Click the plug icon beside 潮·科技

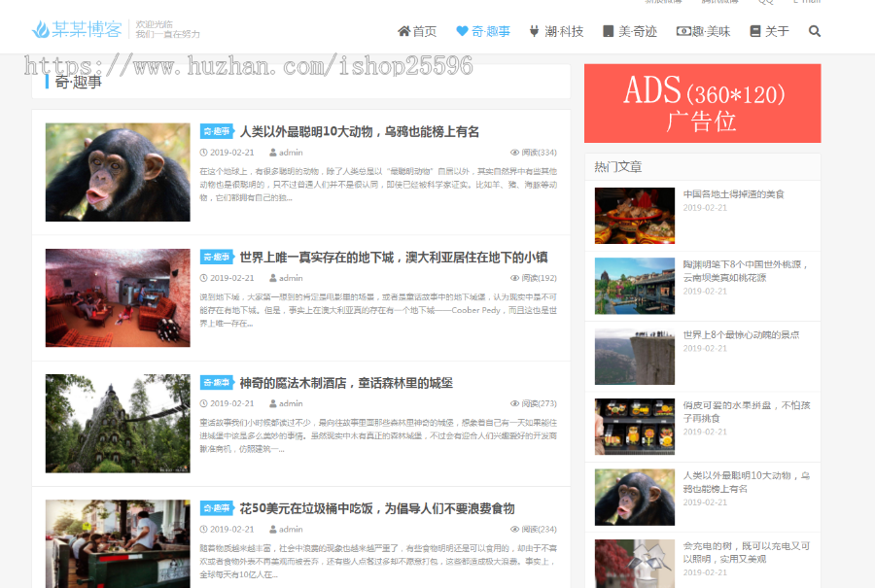[x=534, y=31]
